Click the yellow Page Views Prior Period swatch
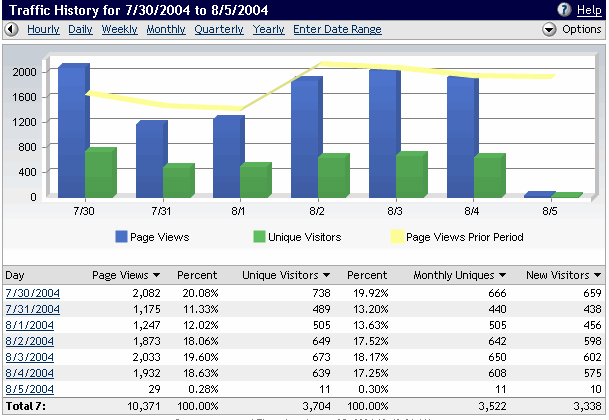This screenshot has height=420, width=609. (x=397, y=237)
